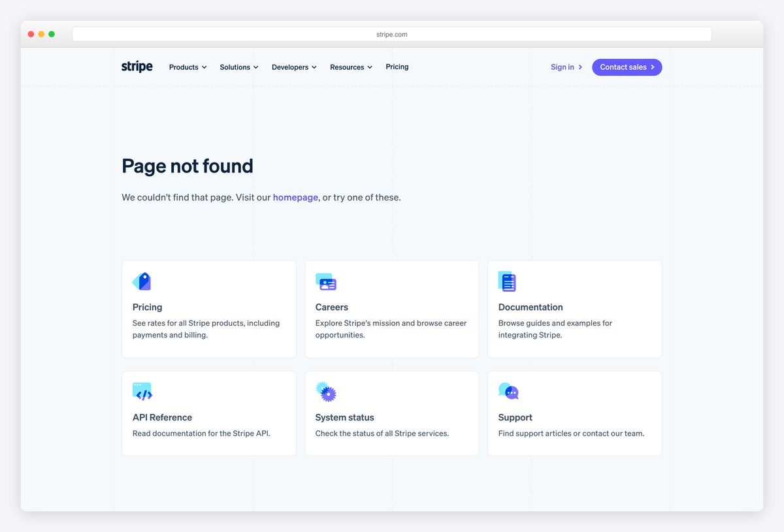The image size is (784, 532).
Task: Open the Pricing card title
Action: pos(147,307)
